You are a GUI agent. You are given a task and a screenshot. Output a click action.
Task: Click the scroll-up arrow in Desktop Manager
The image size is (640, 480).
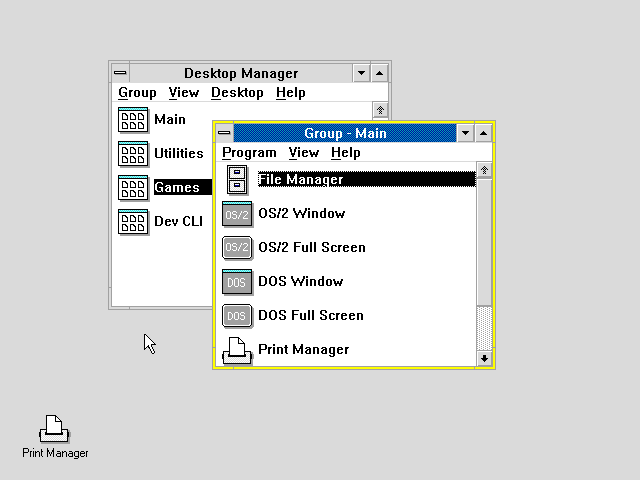coord(380,110)
